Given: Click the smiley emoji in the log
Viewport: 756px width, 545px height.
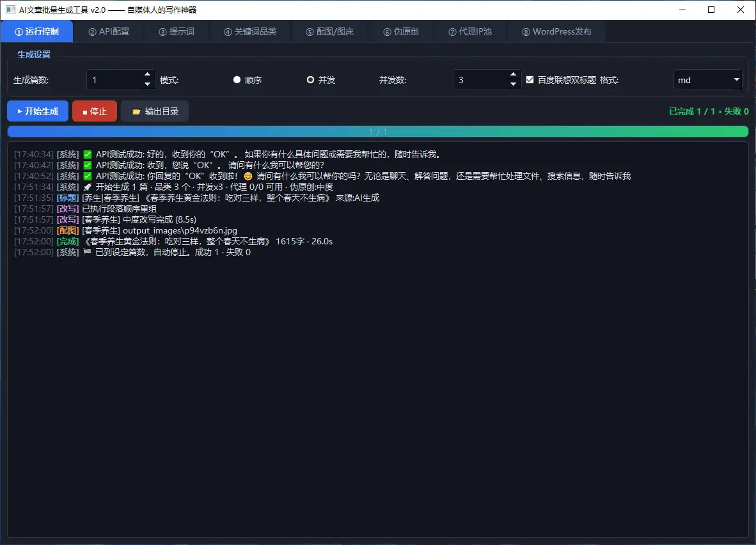Looking at the screenshot, I should pos(248,176).
